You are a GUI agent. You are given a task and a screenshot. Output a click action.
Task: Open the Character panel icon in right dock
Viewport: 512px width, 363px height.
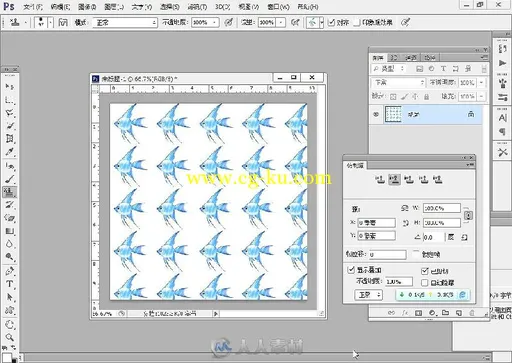(x=502, y=118)
